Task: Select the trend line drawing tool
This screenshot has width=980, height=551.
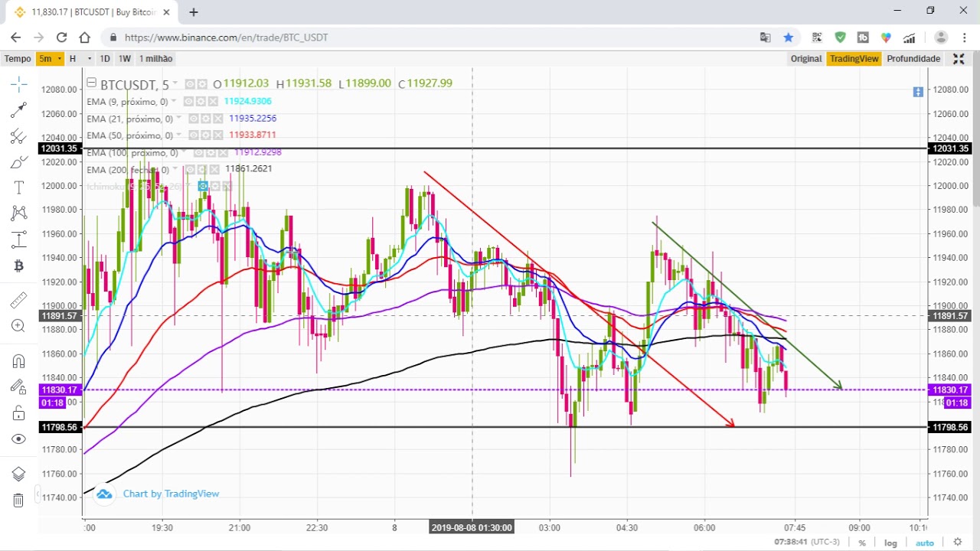Action: click(19, 110)
